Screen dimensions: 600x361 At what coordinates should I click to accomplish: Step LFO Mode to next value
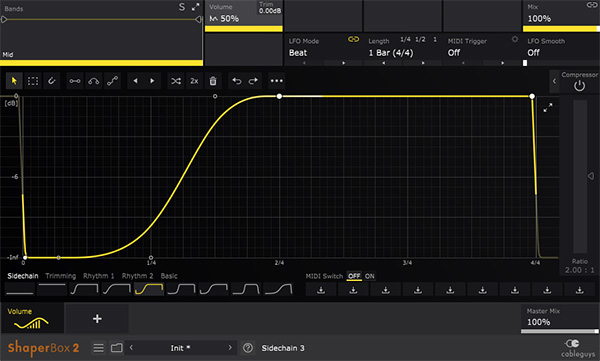(343, 63)
